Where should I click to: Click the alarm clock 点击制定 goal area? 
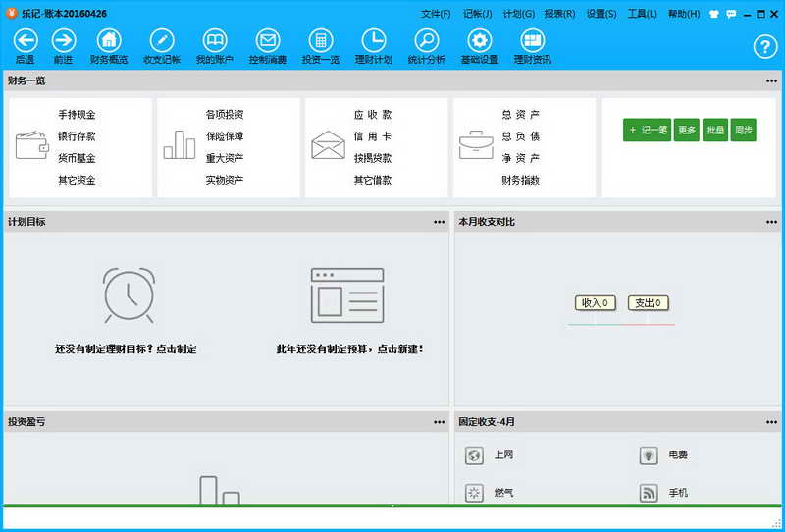[129, 294]
